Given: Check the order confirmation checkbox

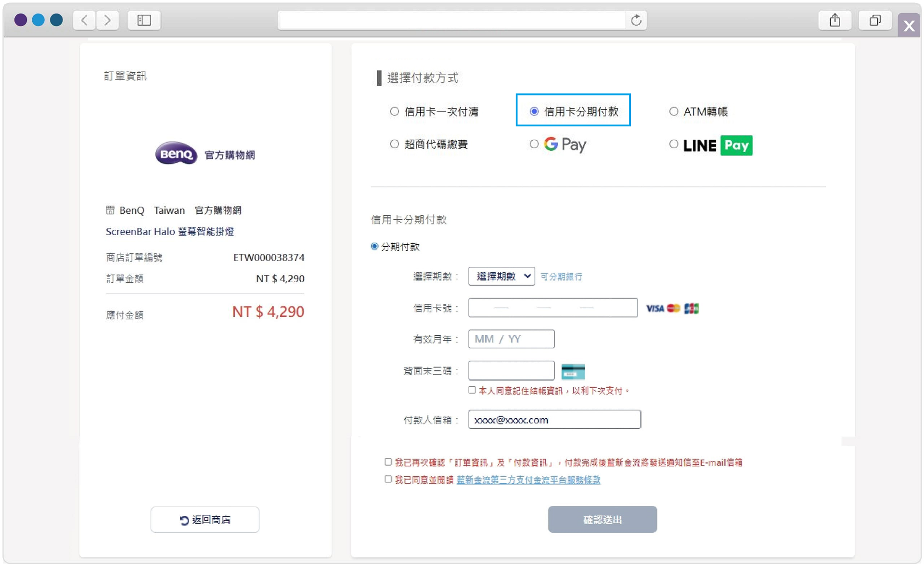Looking at the screenshot, I should click(x=387, y=461).
